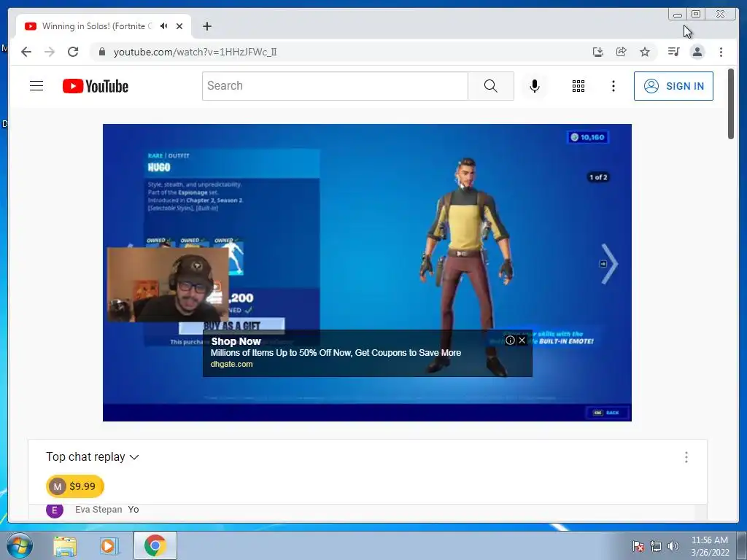
Task: Open the Action Center flag icon
Action: pyautogui.click(x=638, y=546)
